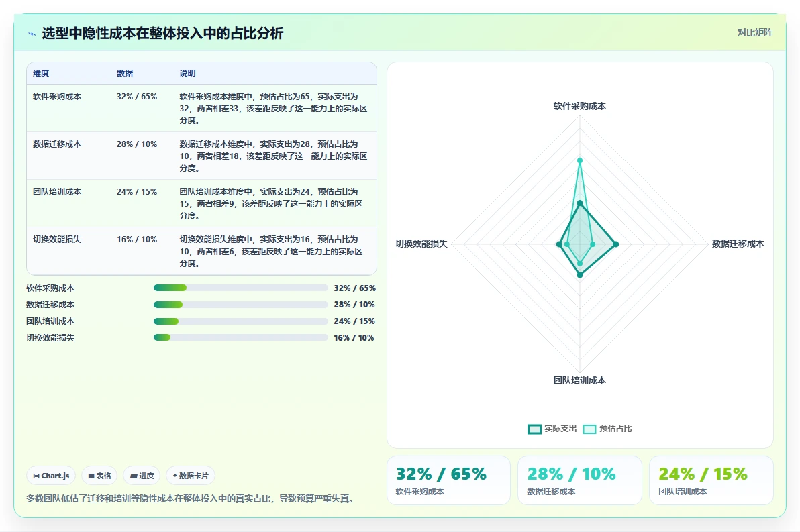The height and width of the screenshot is (532, 800).
Task: Click 实际支出 radar point on 切换效能损失 axis
Action: pyautogui.click(x=559, y=244)
